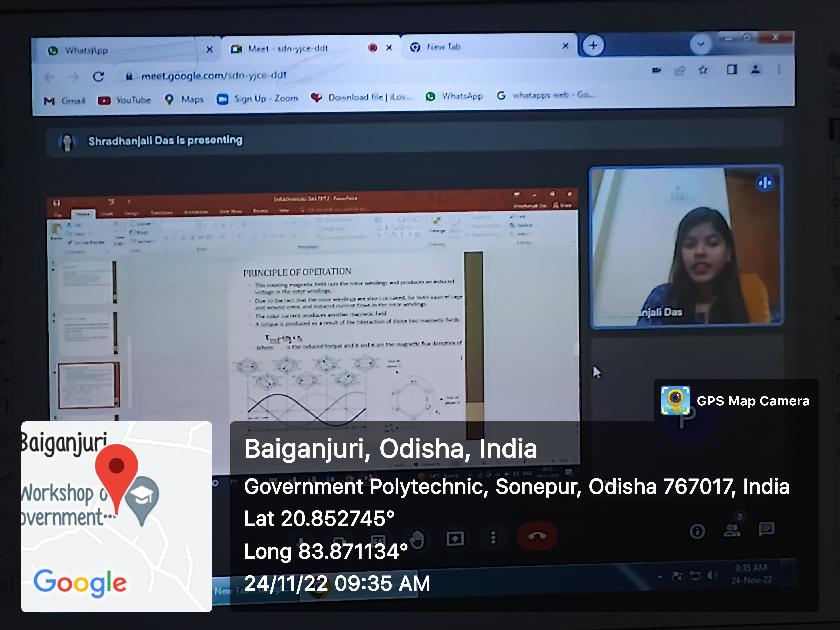Open the WhatsApp bookmark in bookmarks bar
This screenshot has height=630, width=840.
(x=454, y=96)
